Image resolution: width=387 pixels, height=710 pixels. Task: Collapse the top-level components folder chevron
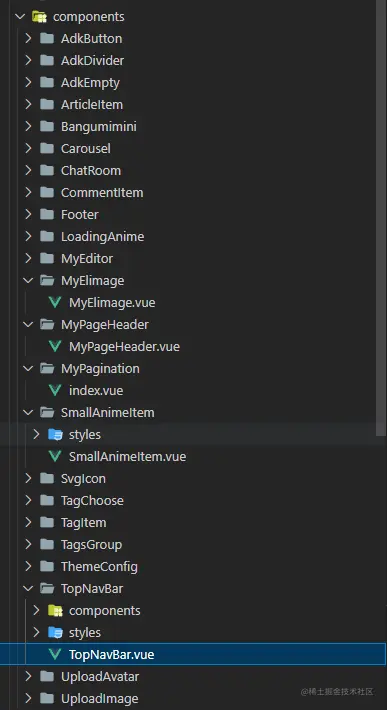click(x=20, y=17)
